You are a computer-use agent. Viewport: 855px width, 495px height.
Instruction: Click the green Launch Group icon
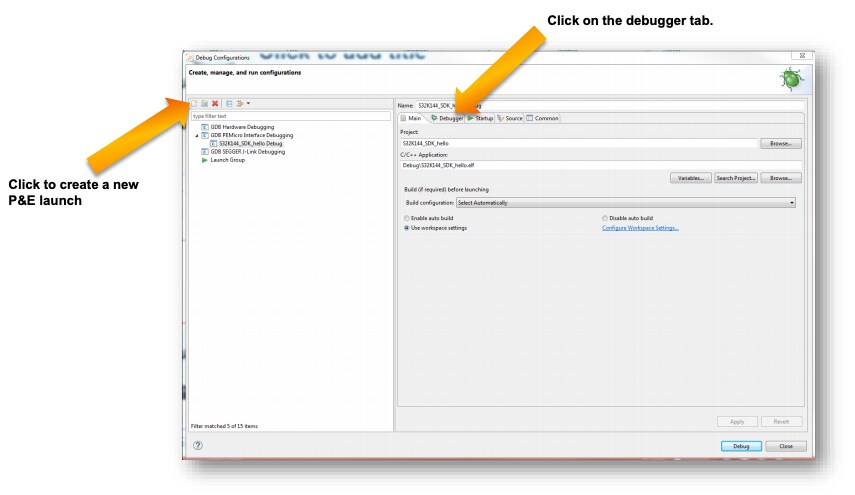pos(205,160)
